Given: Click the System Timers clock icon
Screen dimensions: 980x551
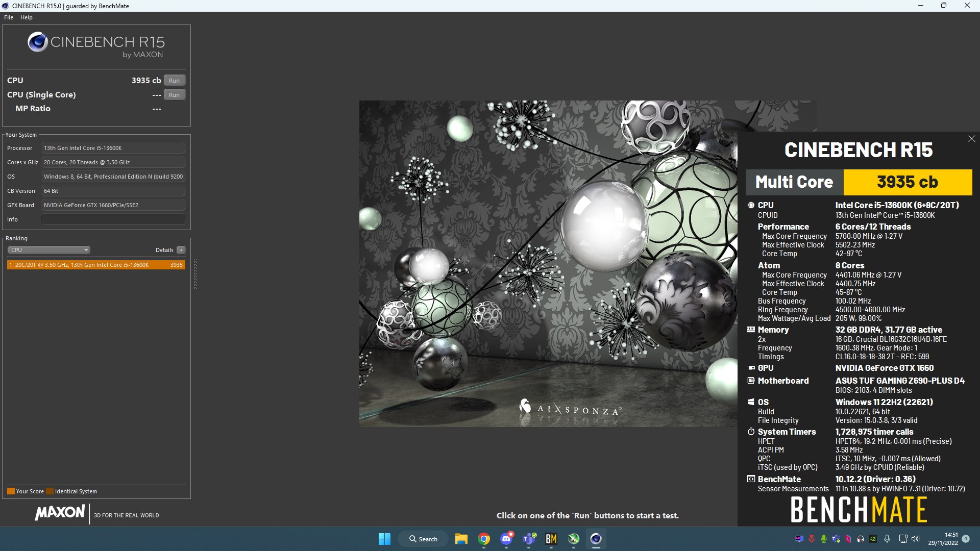Looking at the screenshot, I should pyautogui.click(x=751, y=432).
